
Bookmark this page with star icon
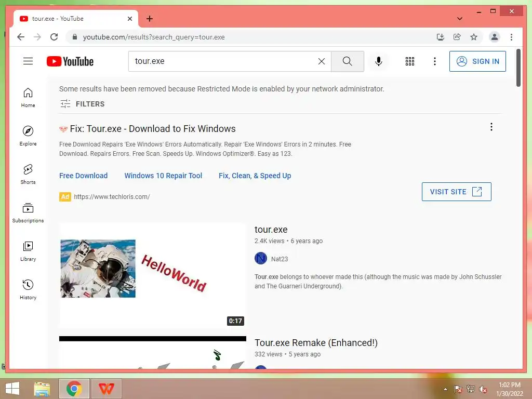click(x=474, y=37)
